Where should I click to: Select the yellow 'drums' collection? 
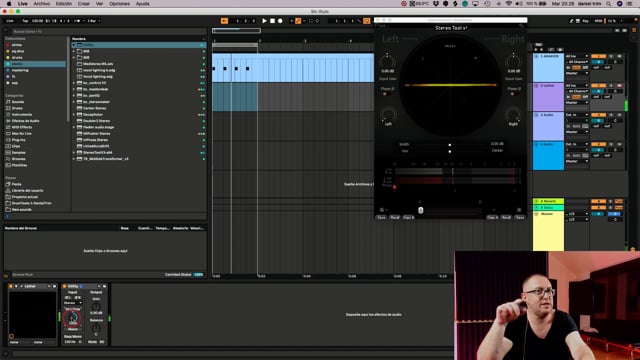click(x=17, y=58)
